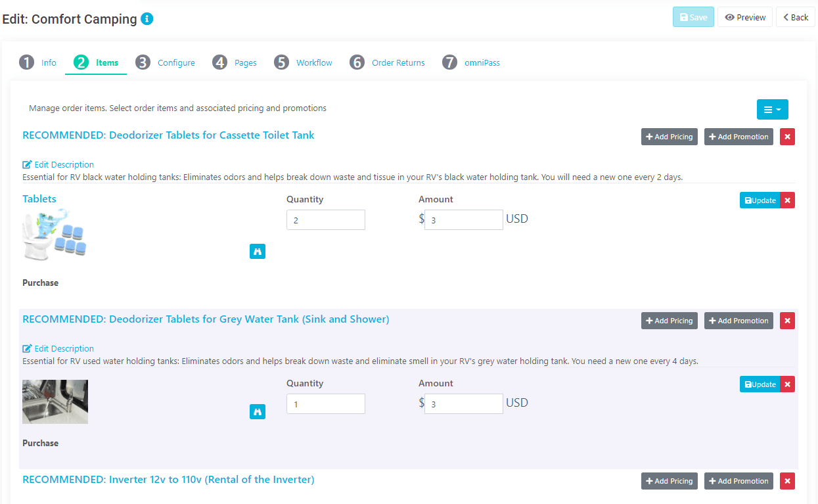Select the Quantity field showing 2
This screenshot has height=504, width=818.
[x=325, y=219]
